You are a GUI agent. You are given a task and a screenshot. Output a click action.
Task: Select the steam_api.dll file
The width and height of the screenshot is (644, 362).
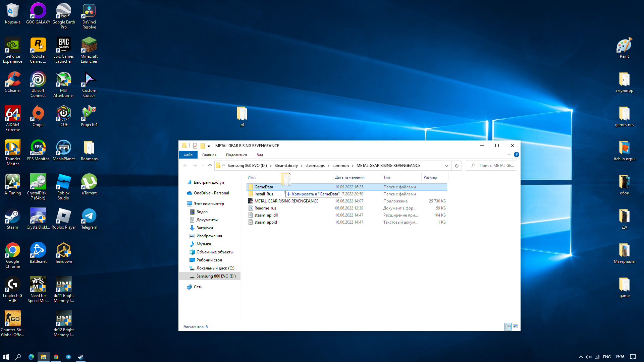click(347, 215)
